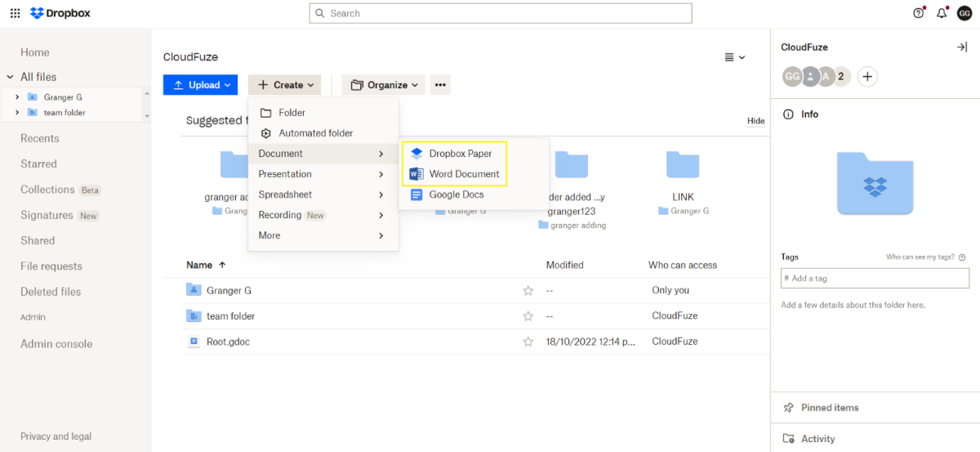Image resolution: width=980 pixels, height=452 pixels.
Task: Open File requests in sidebar
Action: (x=51, y=266)
